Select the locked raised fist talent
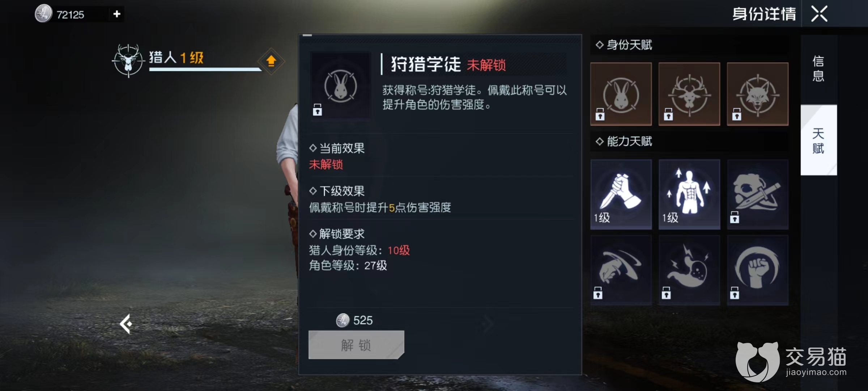Image resolution: width=868 pixels, height=391 pixels. 758,270
